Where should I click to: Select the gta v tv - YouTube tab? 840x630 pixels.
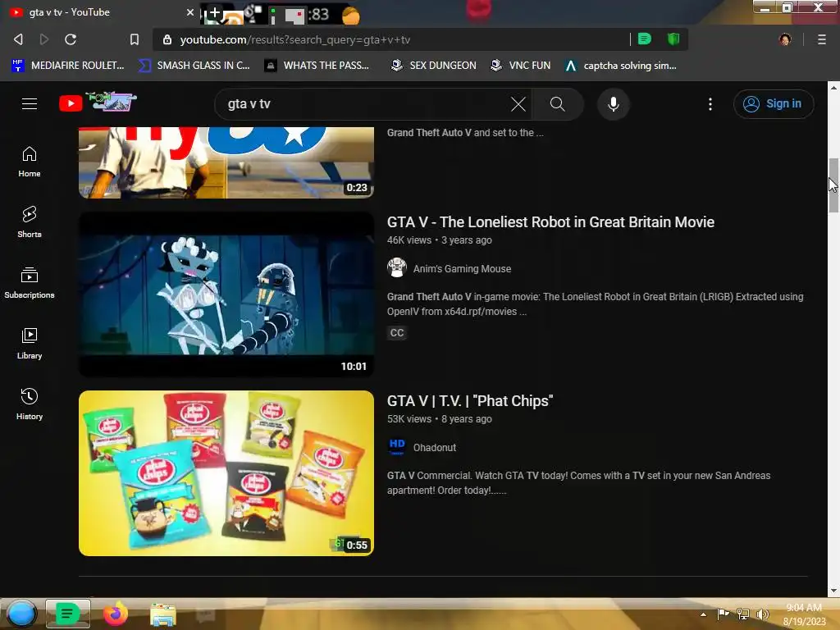tap(99, 11)
